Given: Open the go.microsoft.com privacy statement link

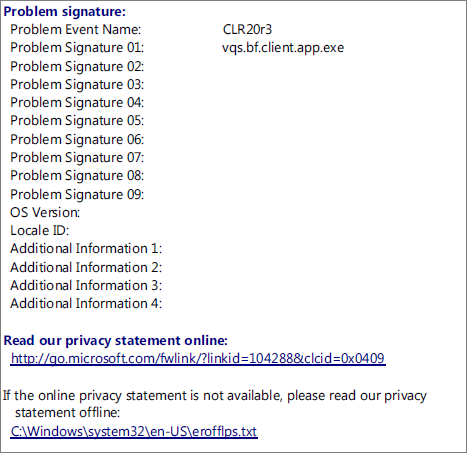Looking at the screenshot, I should pos(198,358).
